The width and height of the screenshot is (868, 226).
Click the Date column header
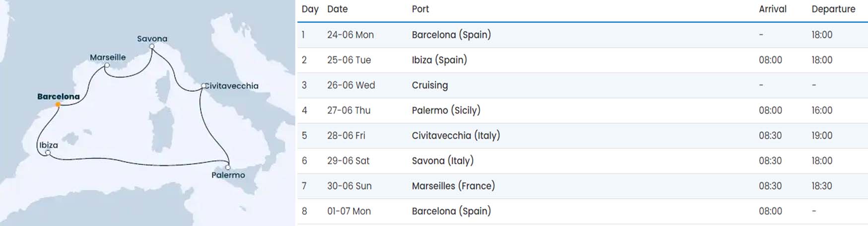click(x=337, y=9)
